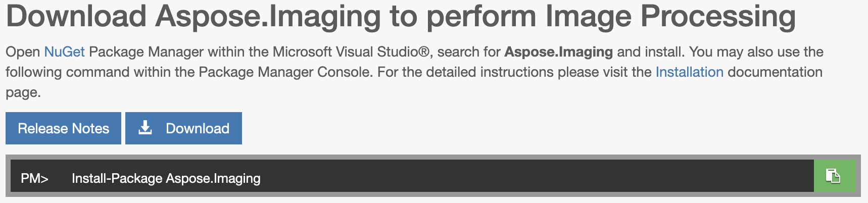Click "Aspose.Imaging" in the main heading
868x203 pixels.
[268, 17]
